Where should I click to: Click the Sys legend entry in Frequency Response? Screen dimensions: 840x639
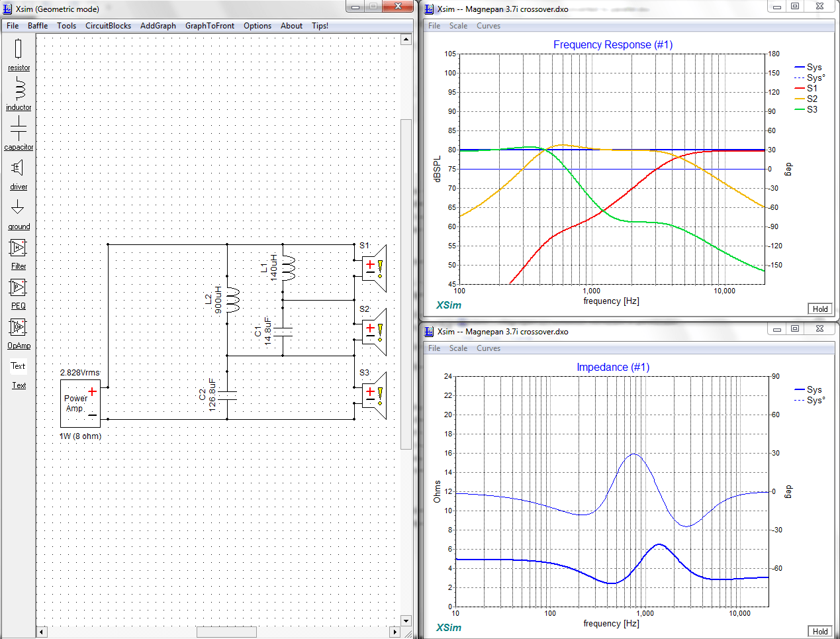tap(808, 67)
